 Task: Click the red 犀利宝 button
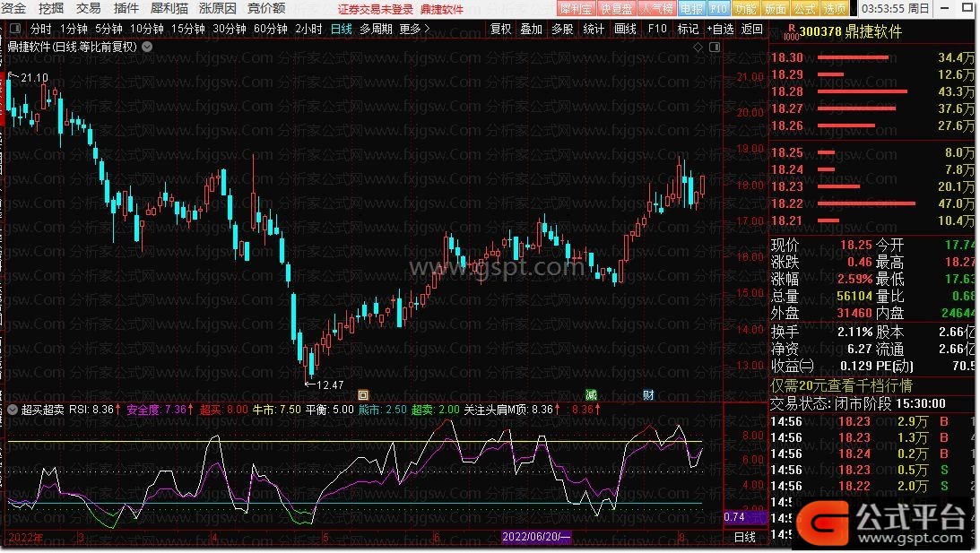tap(576, 9)
